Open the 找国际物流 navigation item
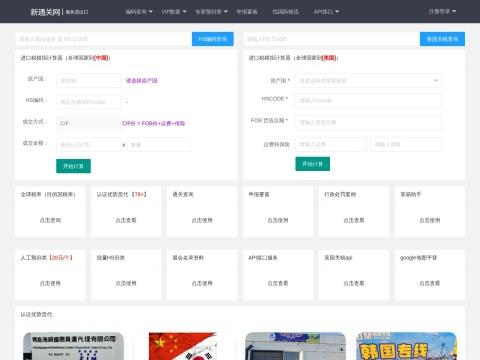This screenshot has width=480, height=360. pyautogui.click(x=286, y=12)
